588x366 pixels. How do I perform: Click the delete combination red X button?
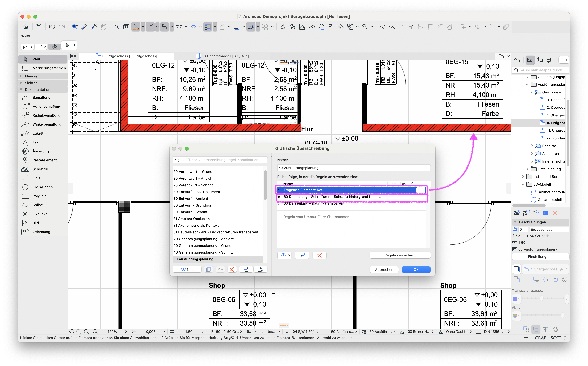(232, 269)
